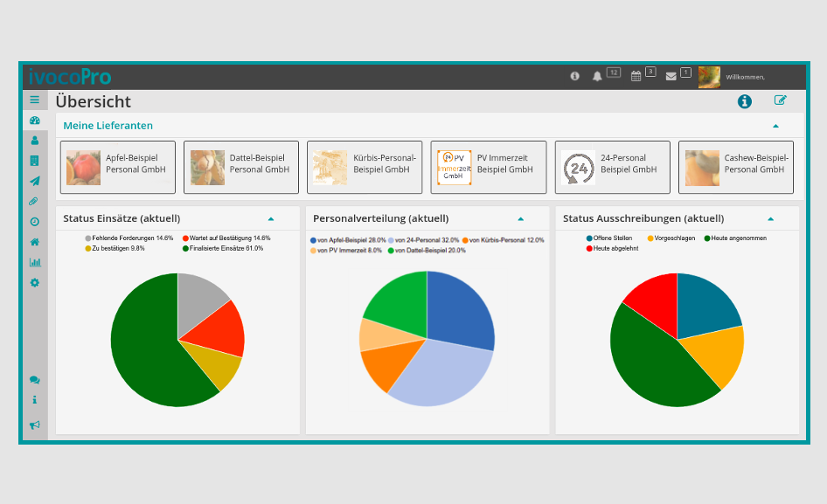Open the settings gear in sidebar
This screenshot has width=827, height=504.
coord(35,283)
